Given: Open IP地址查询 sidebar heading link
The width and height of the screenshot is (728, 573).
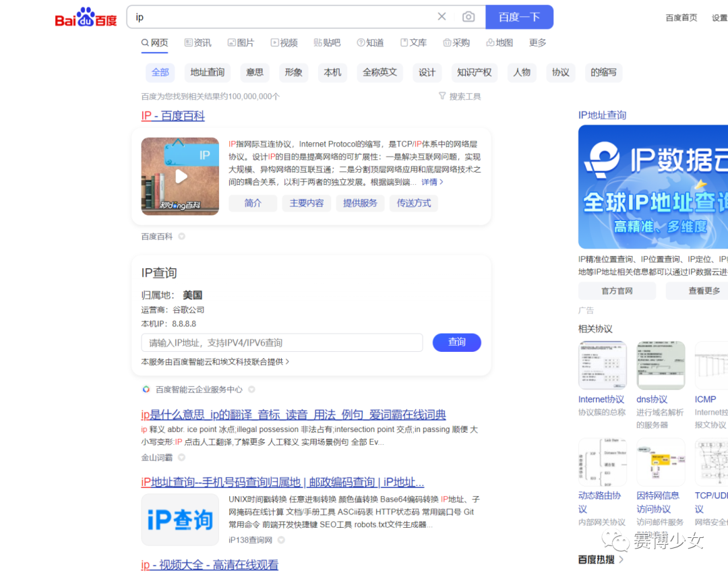Looking at the screenshot, I should [x=602, y=115].
